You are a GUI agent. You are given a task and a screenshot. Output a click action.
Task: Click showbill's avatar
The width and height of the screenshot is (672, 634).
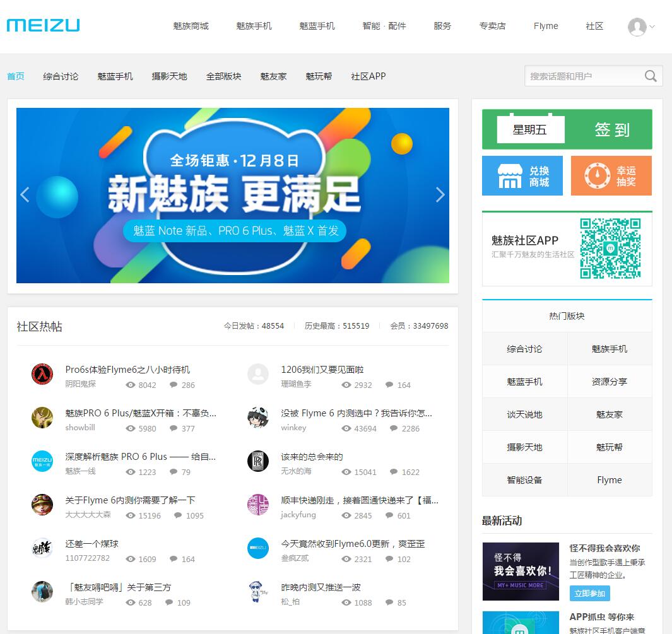click(42, 418)
